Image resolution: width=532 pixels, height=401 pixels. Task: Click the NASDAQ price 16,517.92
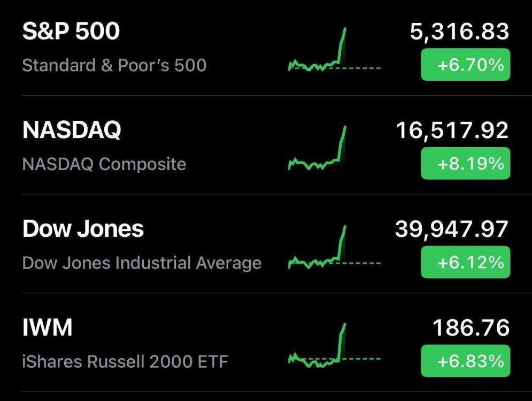452,130
